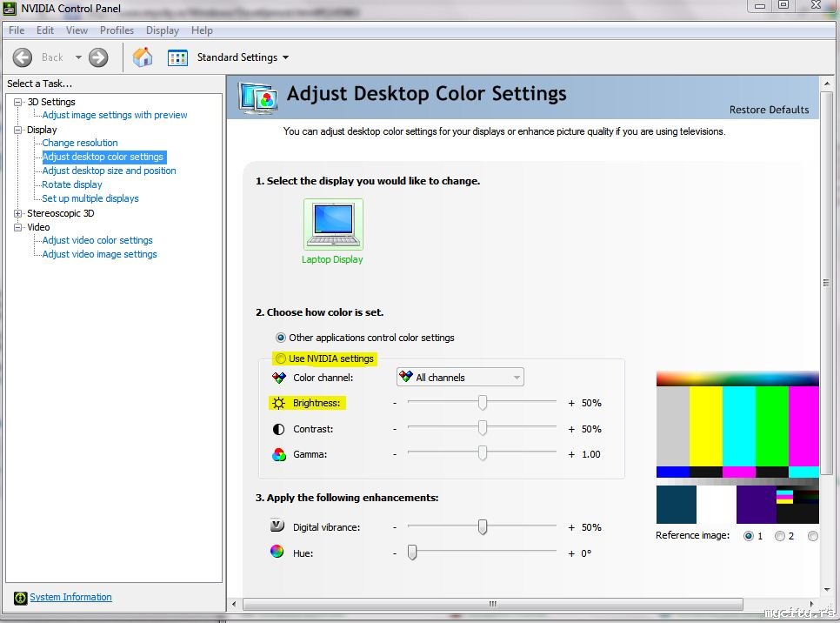Expand the Stereoscopic 3D tree node
The image size is (840, 623).
pyautogui.click(x=18, y=213)
